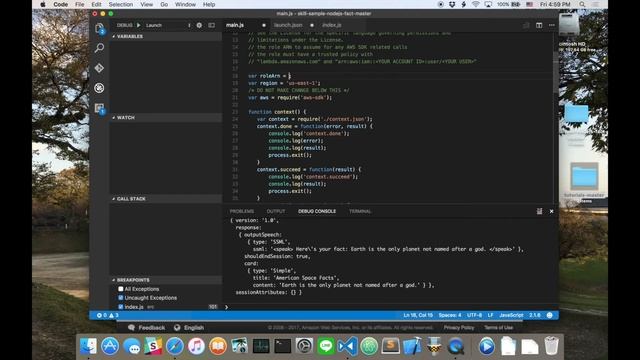The image size is (640, 360).
Task: Click the Wi-Fi icon in menu bar
Action: pos(476,4)
